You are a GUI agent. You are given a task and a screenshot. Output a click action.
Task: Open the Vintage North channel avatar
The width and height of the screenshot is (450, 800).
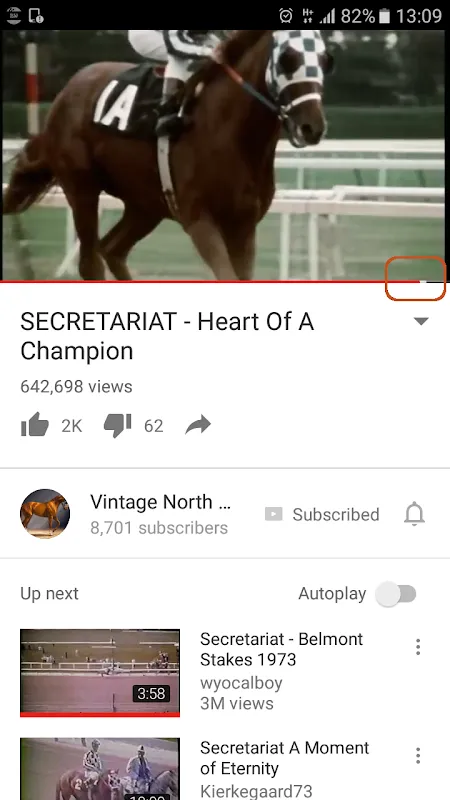tap(45, 514)
